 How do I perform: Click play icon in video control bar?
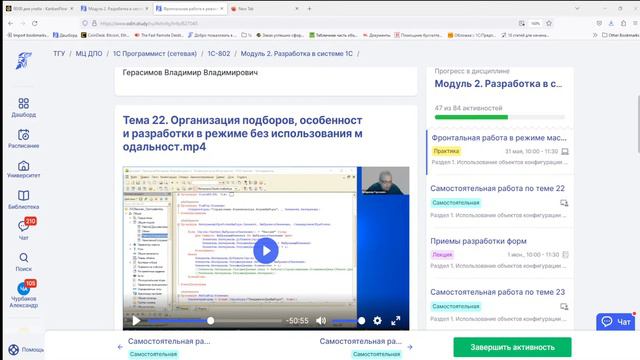pos(136,321)
